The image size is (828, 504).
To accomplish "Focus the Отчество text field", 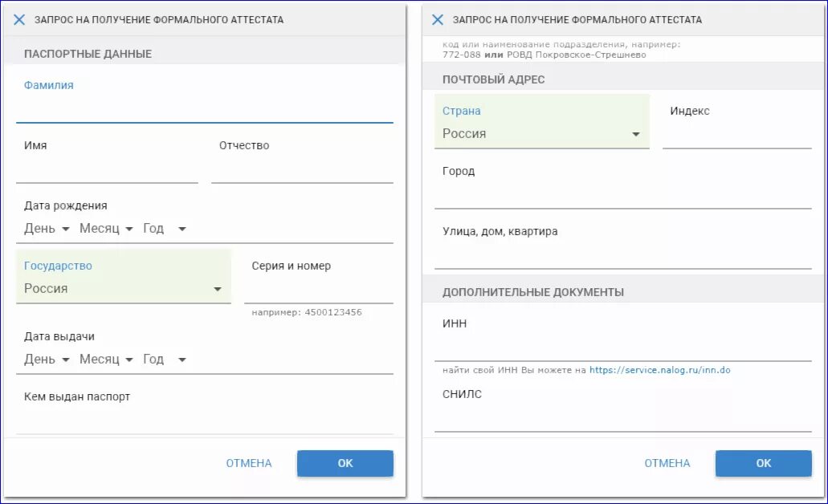I will pyautogui.click(x=302, y=170).
